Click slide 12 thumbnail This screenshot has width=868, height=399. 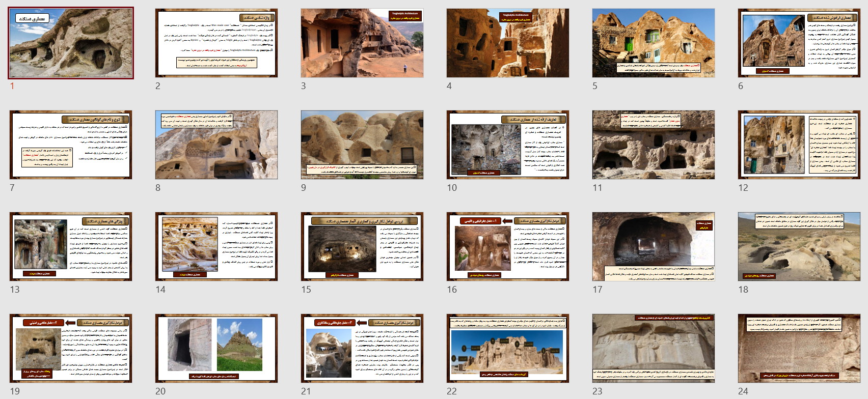pos(799,145)
